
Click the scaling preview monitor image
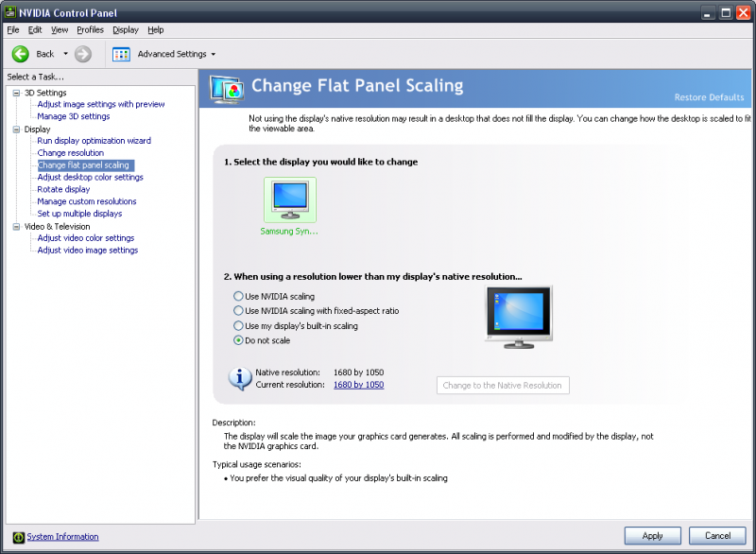click(x=519, y=318)
